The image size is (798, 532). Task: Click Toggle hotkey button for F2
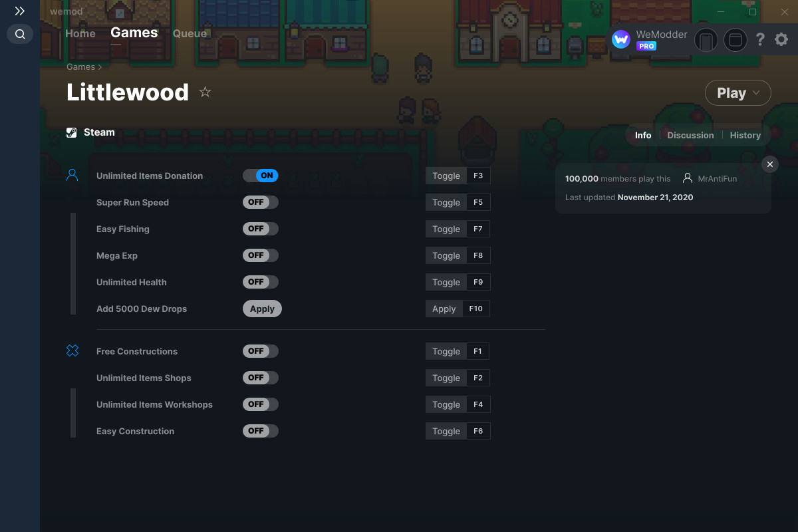point(458,378)
